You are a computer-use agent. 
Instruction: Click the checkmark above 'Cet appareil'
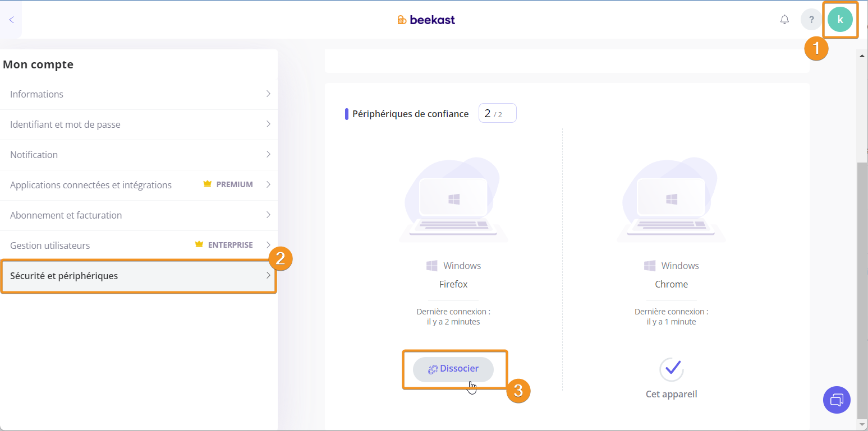point(672,369)
